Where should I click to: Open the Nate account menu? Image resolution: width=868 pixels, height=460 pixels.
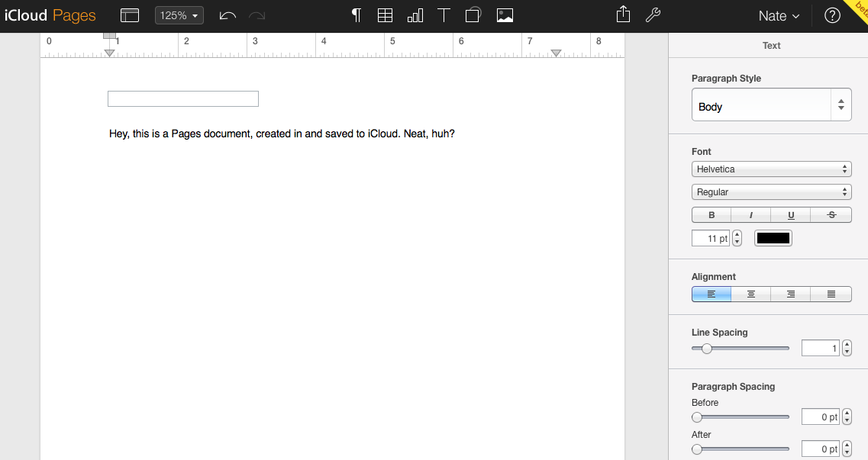(x=779, y=16)
